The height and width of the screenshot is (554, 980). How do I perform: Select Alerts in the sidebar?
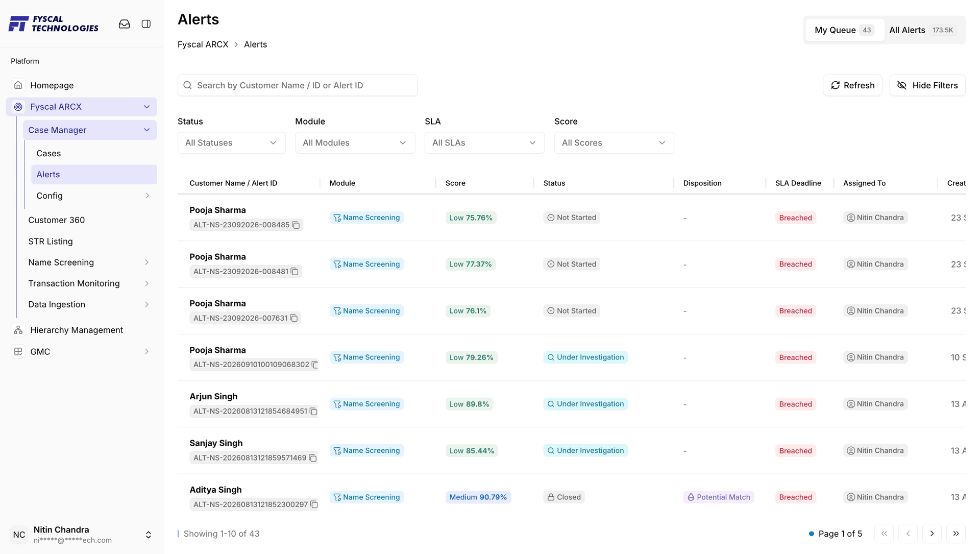coord(94,175)
